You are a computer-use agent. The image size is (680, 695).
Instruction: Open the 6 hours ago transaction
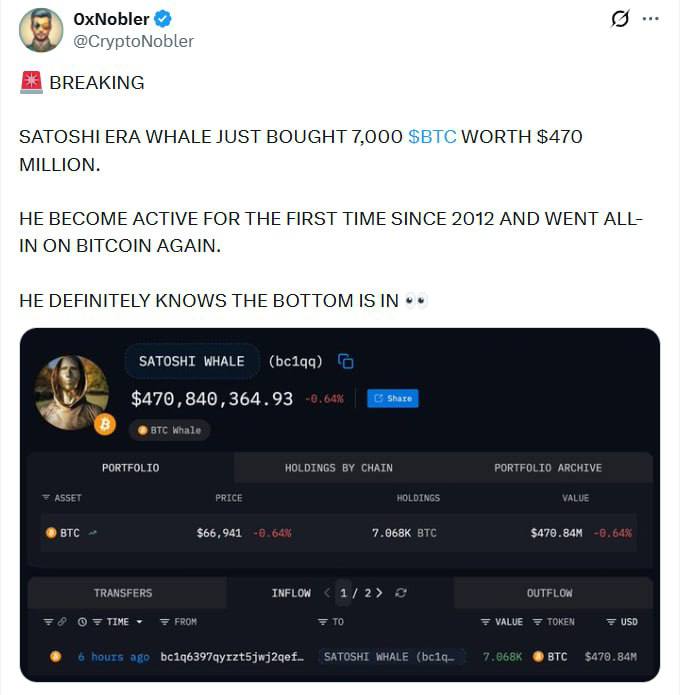[x=113, y=657]
